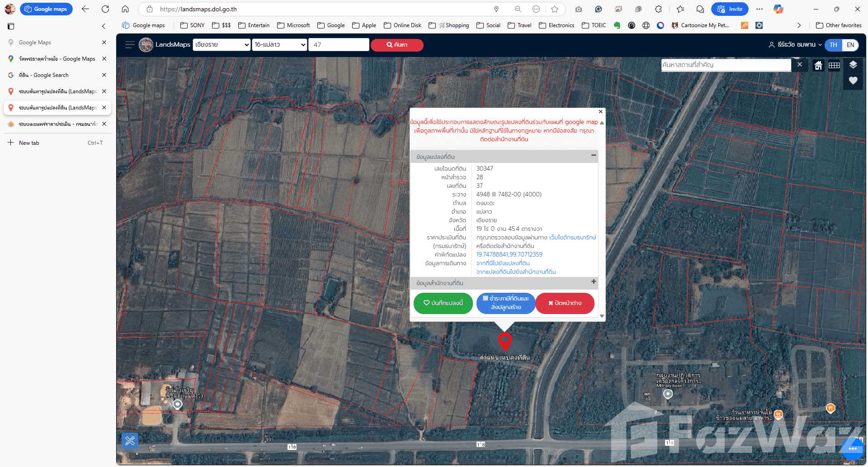Open the district dropdown 16-แม่ลาว
The height and width of the screenshot is (467, 868).
(279, 44)
